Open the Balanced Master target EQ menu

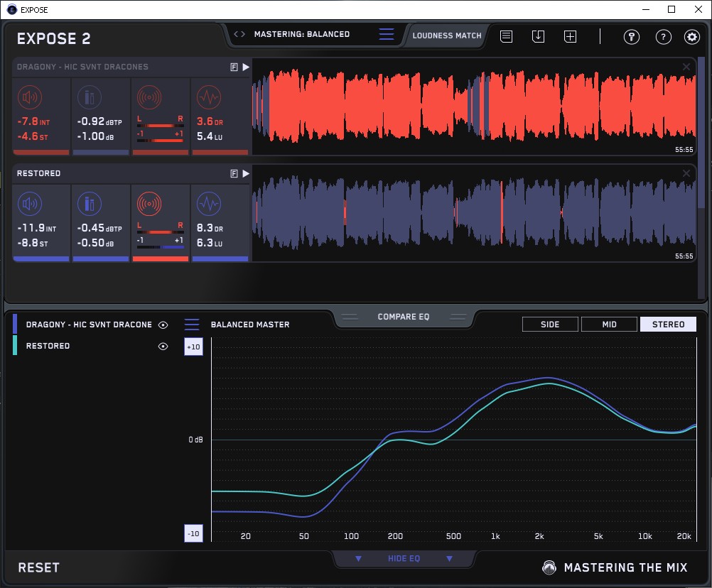192,325
